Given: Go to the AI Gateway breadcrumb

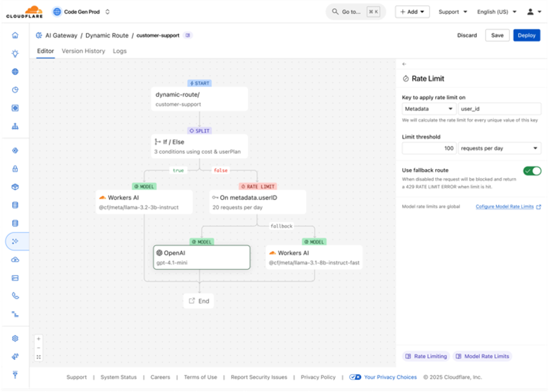Looking at the screenshot, I should [x=61, y=35].
